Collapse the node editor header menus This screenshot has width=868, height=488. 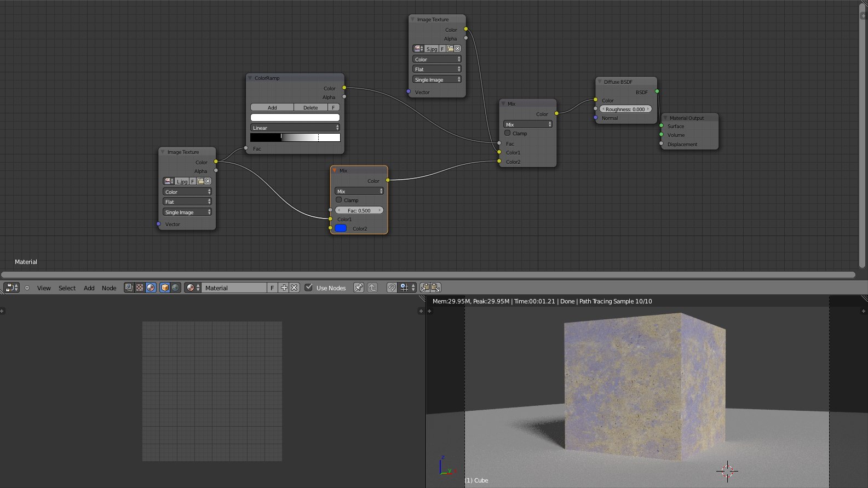[x=27, y=288]
